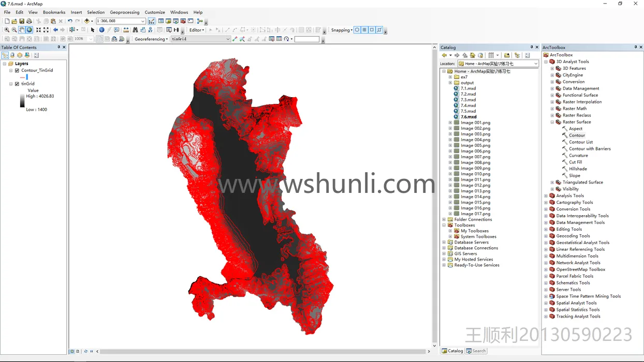
Task: Open the ArcToolbox window icon in toolbar
Action: [183, 21]
